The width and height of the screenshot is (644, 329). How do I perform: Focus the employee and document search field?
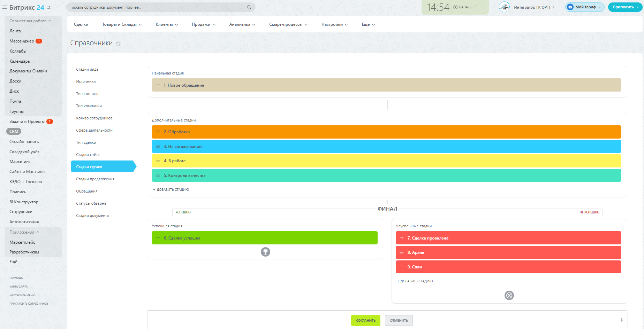[157, 7]
